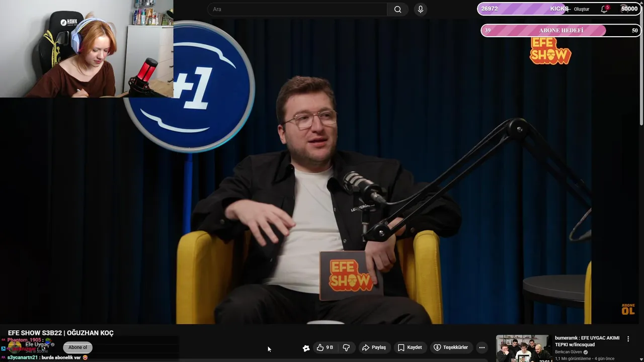This screenshot has width=644, height=362.
Task: Focus the 'Ara' search input field
Action: (298, 9)
